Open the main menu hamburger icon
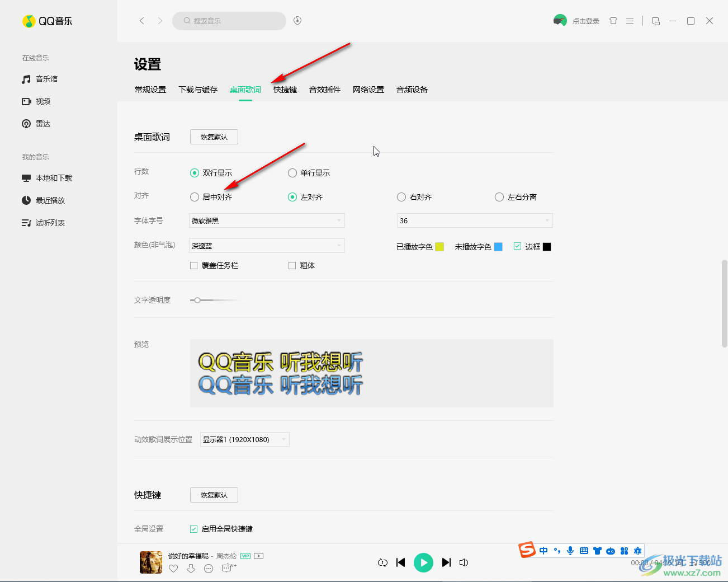Screen dimensions: 728x582 (x=630, y=21)
